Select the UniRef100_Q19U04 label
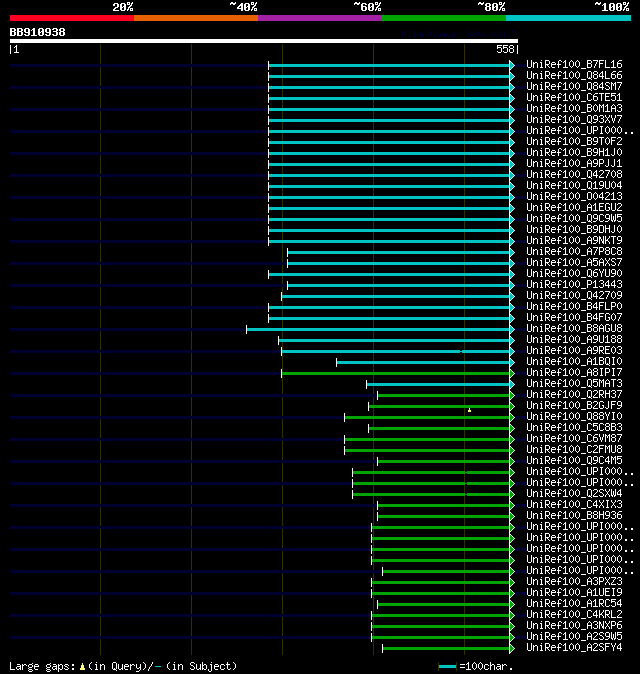The width and height of the screenshot is (640, 674). [x=574, y=186]
